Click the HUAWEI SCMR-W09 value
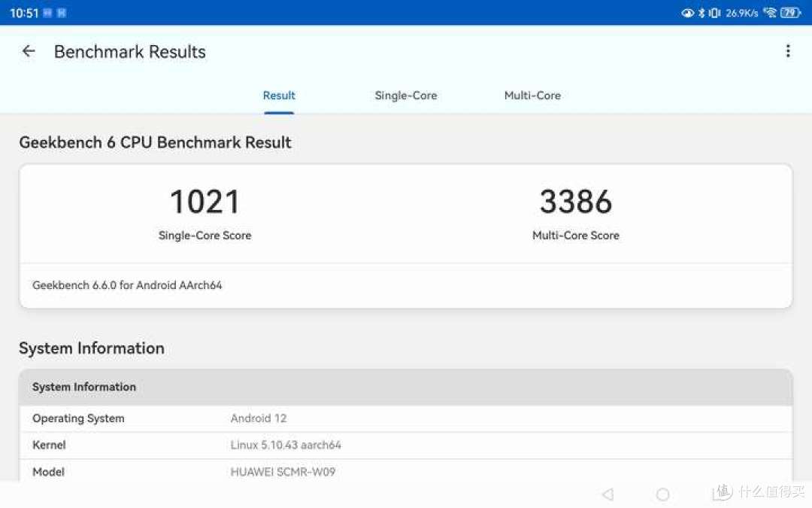The width and height of the screenshot is (812, 508). (283, 472)
